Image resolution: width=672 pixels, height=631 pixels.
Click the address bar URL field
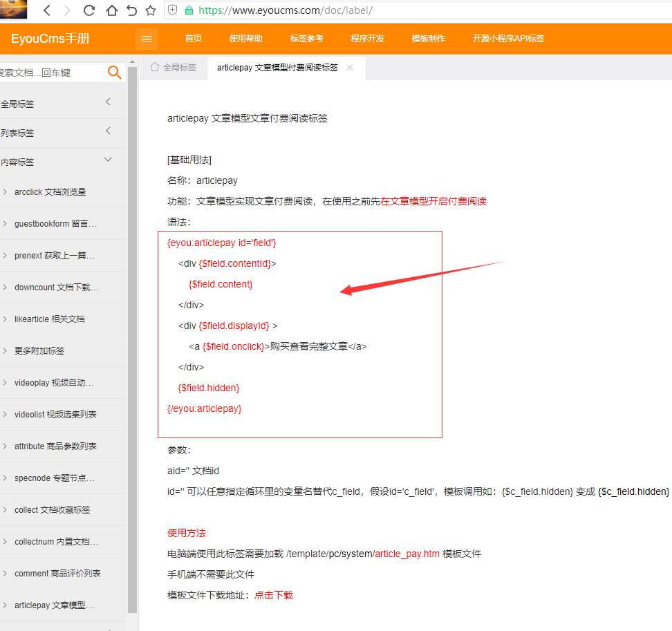[418, 10]
